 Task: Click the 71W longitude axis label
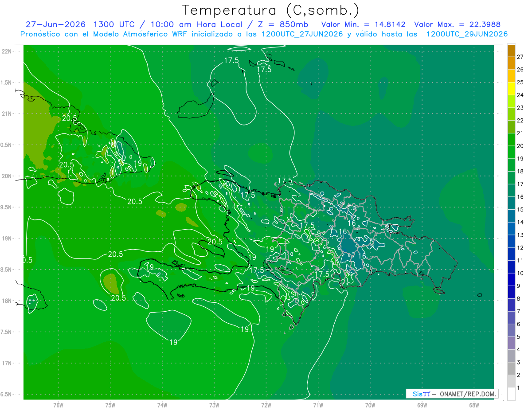pos(318,405)
